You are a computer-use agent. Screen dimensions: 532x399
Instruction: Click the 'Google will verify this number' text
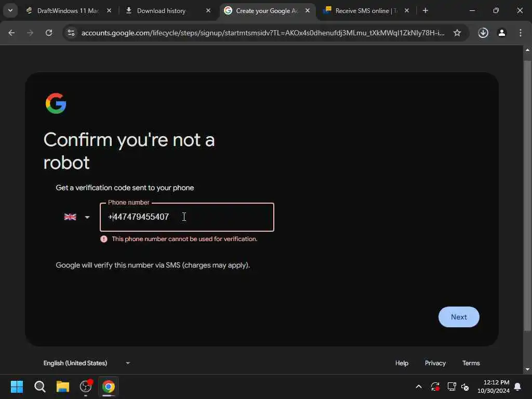[x=153, y=265]
